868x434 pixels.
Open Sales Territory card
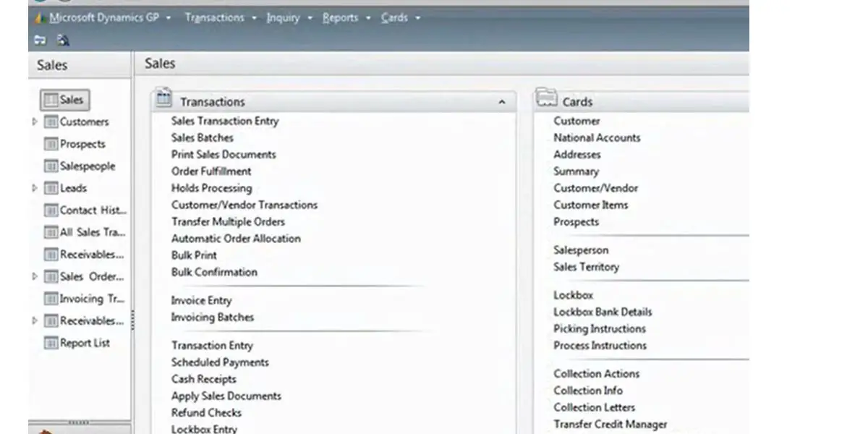(x=587, y=266)
